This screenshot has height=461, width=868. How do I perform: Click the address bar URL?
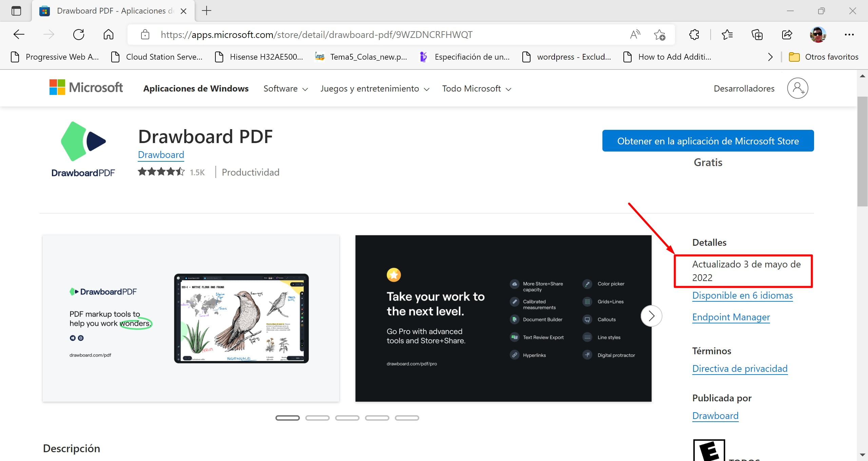tap(316, 35)
